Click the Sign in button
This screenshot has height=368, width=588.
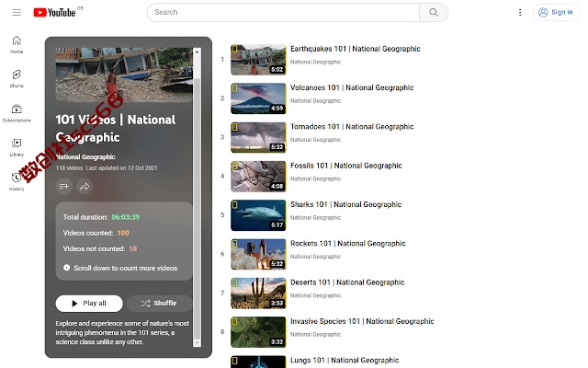point(556,12)
